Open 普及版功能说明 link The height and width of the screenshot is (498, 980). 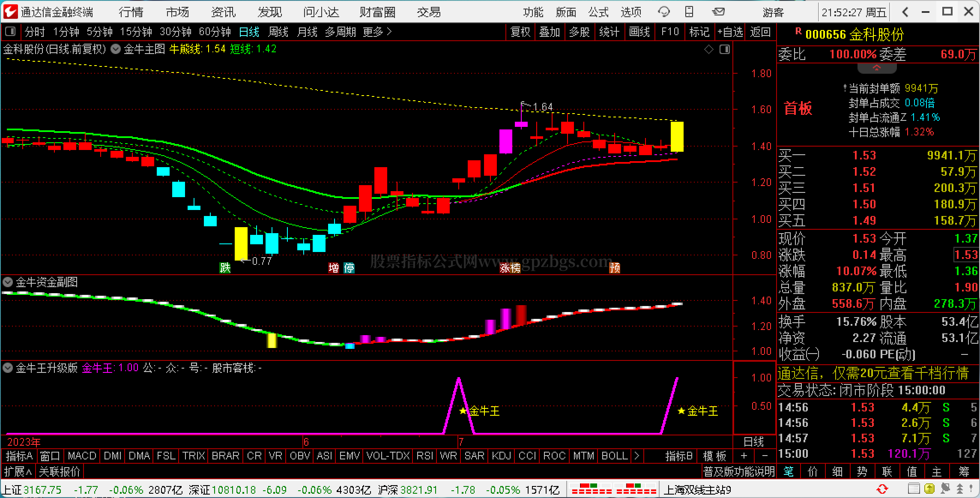pyautogui.click(x=739, y=472)
